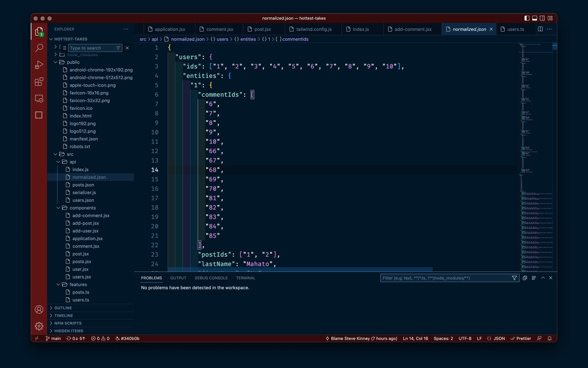Click the Prettier status bar button
The height and width of the screenshot is (368, 588).
pyautogui.click(x=521, y=339)
